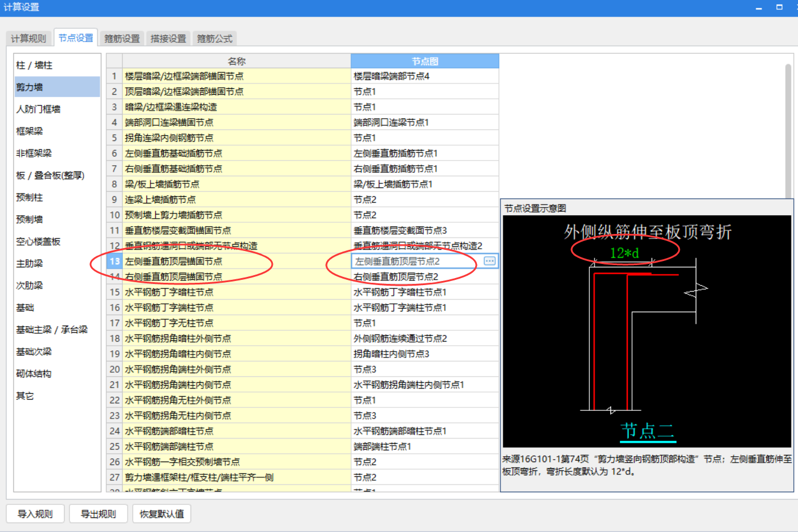Click the 名称 column header
Image resolution: width=798 pixels, height=532 pixels.
236,61
